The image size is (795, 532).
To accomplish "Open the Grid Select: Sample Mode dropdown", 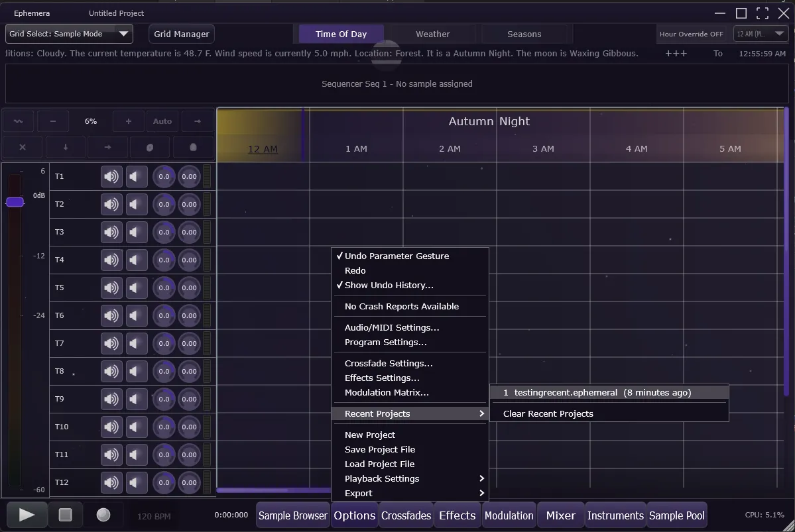I will point(68,33).
